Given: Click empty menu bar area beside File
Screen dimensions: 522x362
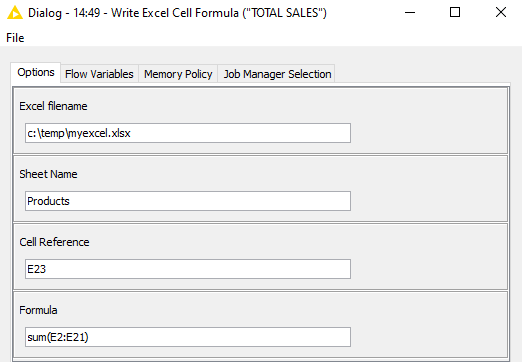Looking at the screenshot, I should tap(267, 38).
